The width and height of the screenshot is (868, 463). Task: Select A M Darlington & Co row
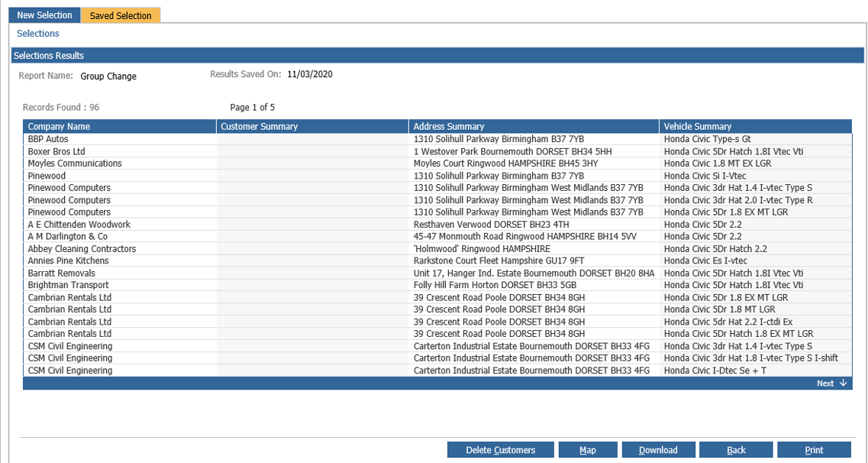437,237
